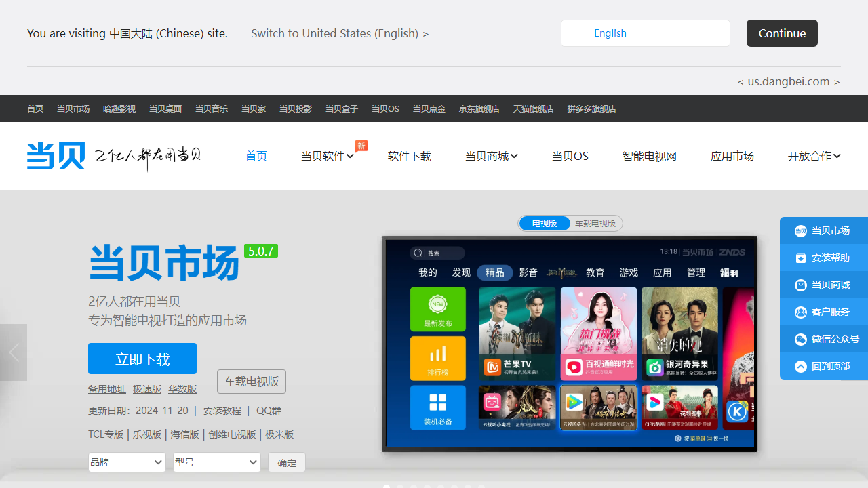Click TCL专版 link
This screenshot has width=868, height=488.
(x=106, y=434)
